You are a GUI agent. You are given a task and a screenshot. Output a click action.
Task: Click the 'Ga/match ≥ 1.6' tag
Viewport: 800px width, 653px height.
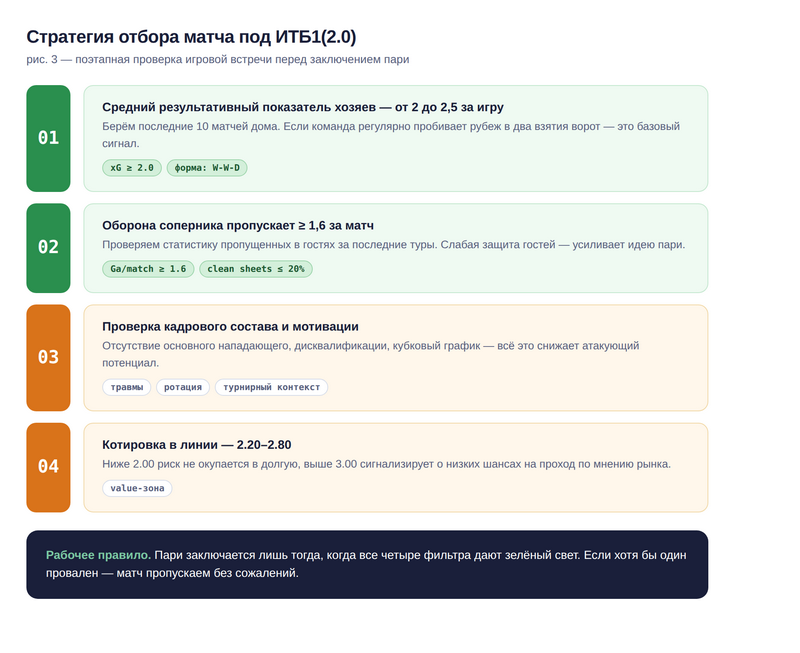[148, 269]
